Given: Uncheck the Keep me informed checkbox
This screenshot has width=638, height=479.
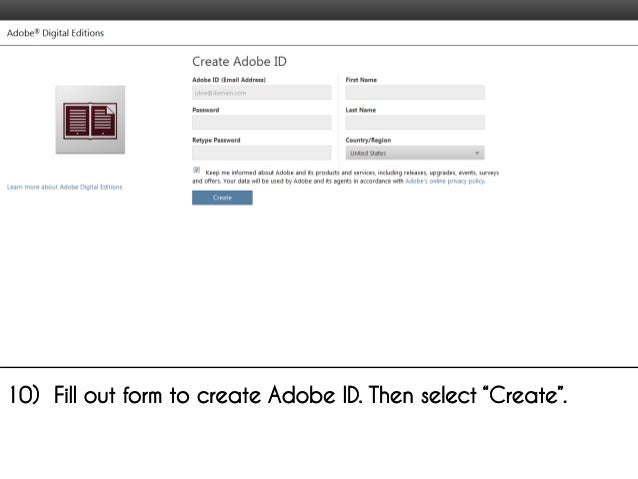Looking at the screenshot, I should (197, 170).
